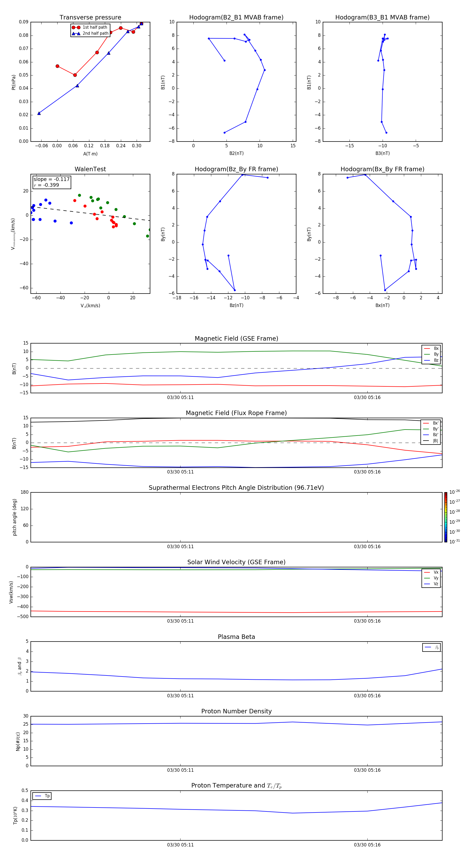Viewport: 473px width, 868px height.
Task: Click the "Hodogram(B2_B1 MVAB frame)" title
Action: pos(236,18)
